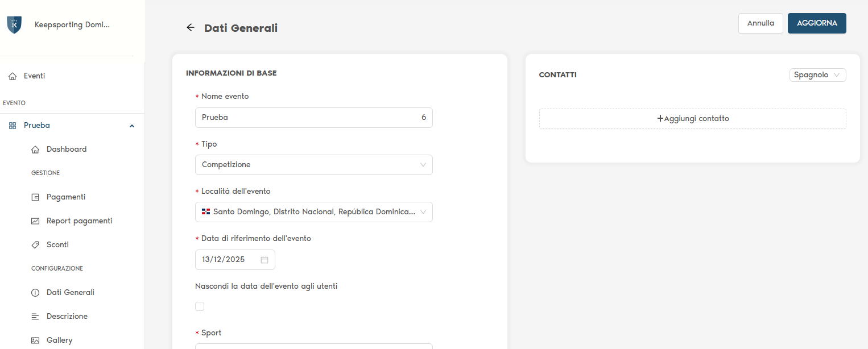Select Dati Generali in sidebar menu

[x=70, y=293]
